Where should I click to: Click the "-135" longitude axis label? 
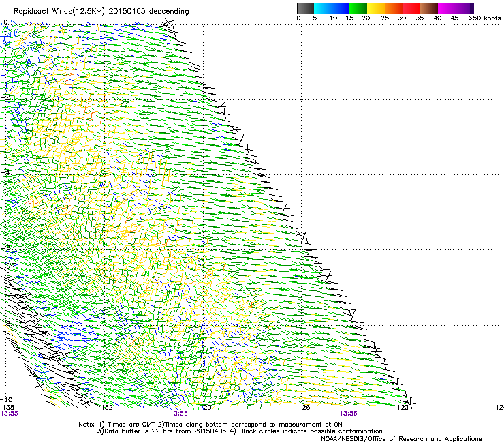pyautogui.click(x=7, y=408)
